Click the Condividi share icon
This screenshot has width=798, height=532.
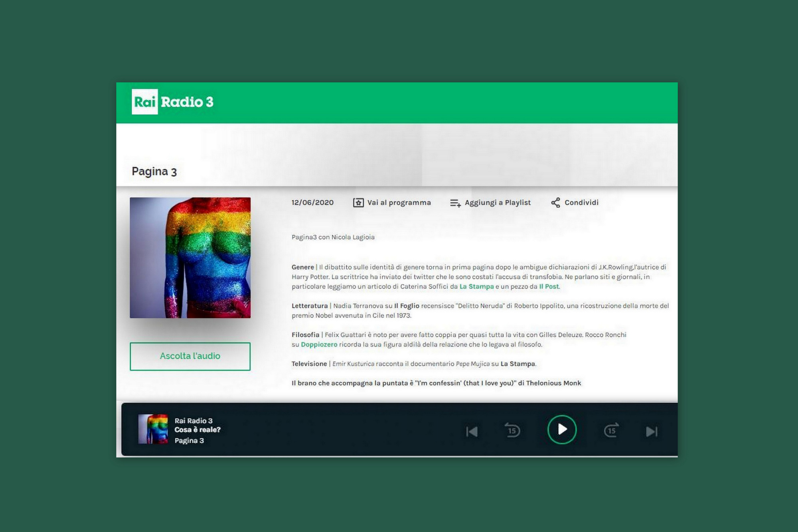(555, 203)
